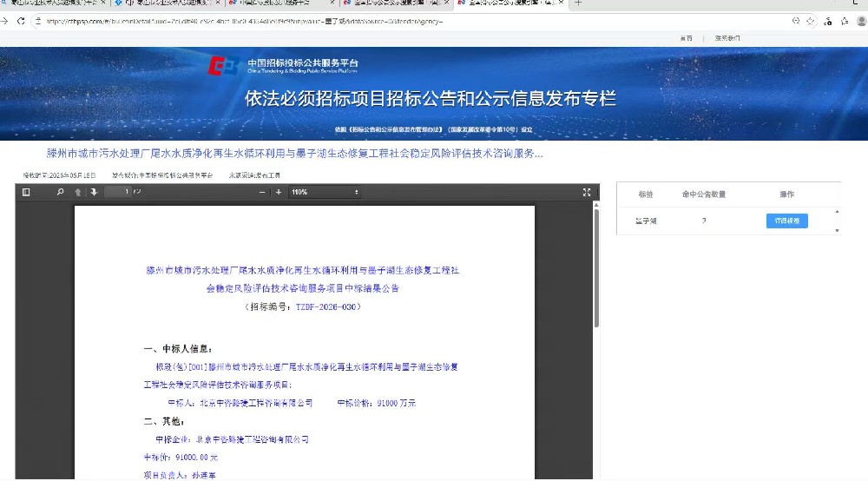Click the 命中公告数量 column header

[704, 194]
